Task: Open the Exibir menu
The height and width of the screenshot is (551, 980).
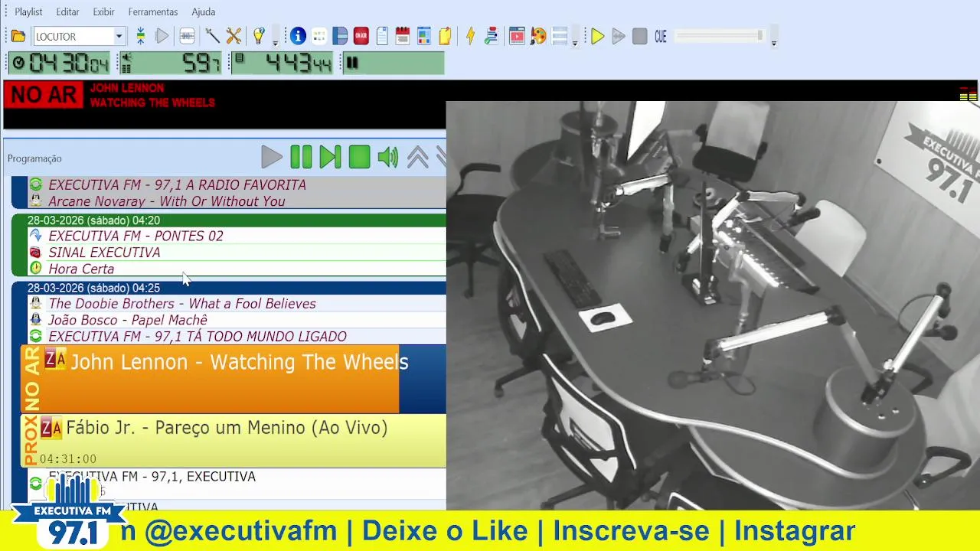Action: pyautogui.click(x=103, y=11)
